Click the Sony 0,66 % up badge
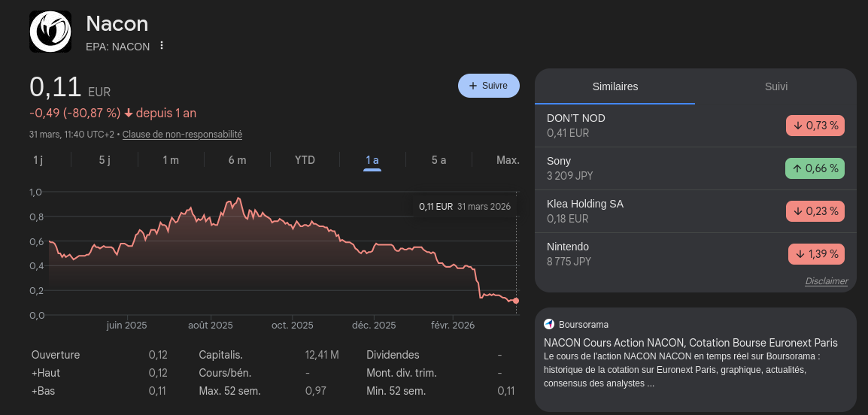Screen dimensions: 868x415 pos(815,168)
